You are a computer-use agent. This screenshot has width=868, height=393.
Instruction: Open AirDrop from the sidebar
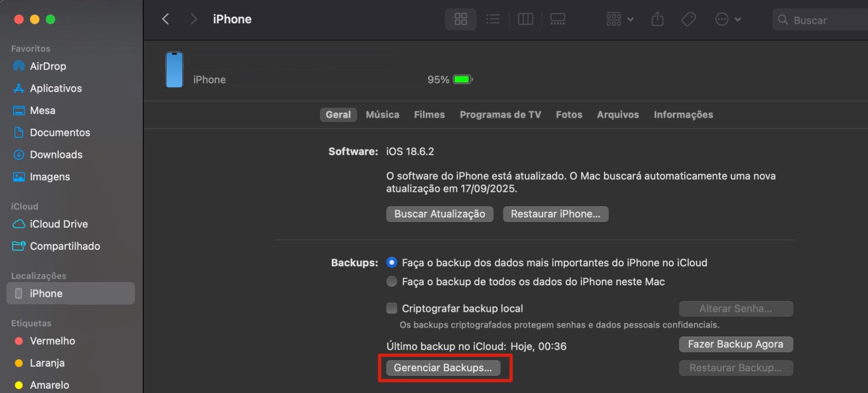[48, 66]
